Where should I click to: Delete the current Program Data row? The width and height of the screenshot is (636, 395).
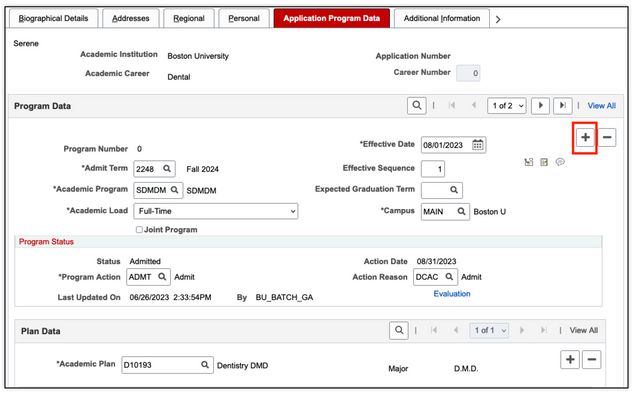(x=607, y=137)
